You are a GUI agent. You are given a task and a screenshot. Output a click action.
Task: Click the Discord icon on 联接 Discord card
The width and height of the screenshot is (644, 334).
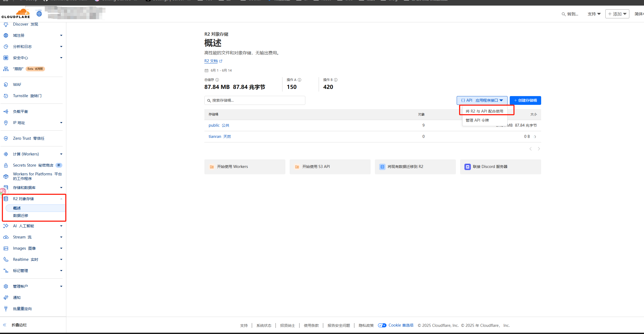pyautogui.click(x=467, y=167)
